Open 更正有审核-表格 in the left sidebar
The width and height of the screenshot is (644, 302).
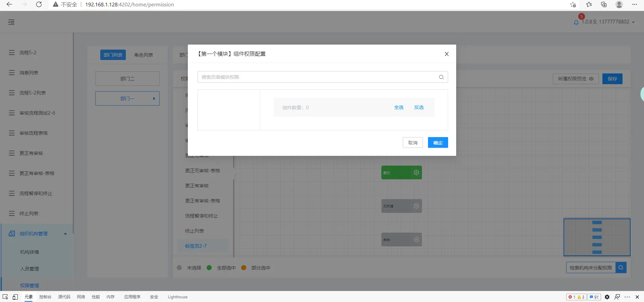coord(37,173)
